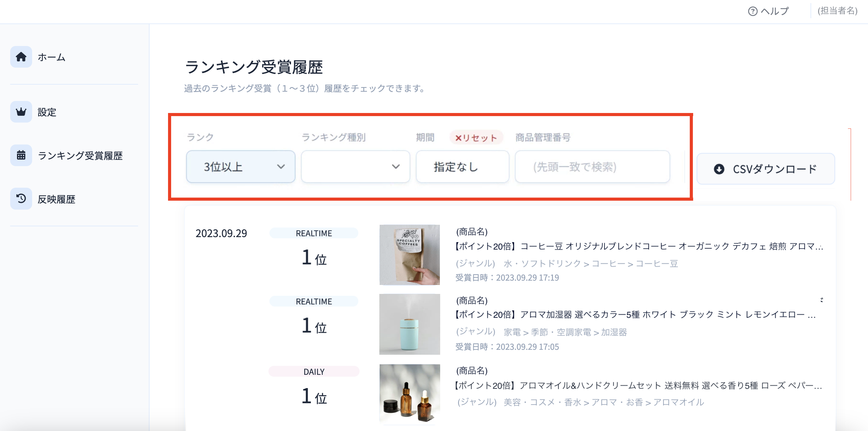Click 受賞日時 2023.09.29 17:19
868x431 pixels.
point(507,278)
